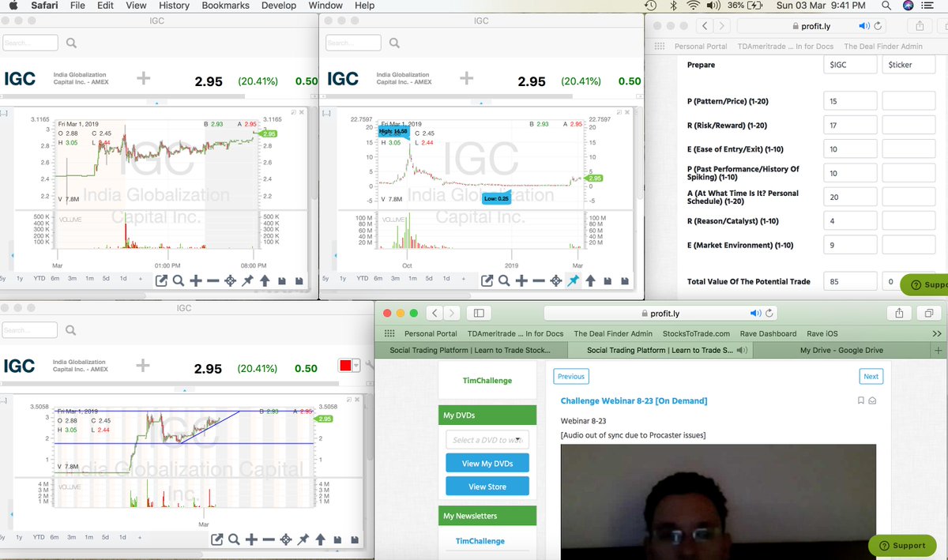Select 1d range in bottom-left IGC chart
Viewport: 948px width, 560px height.
point(122,537)
